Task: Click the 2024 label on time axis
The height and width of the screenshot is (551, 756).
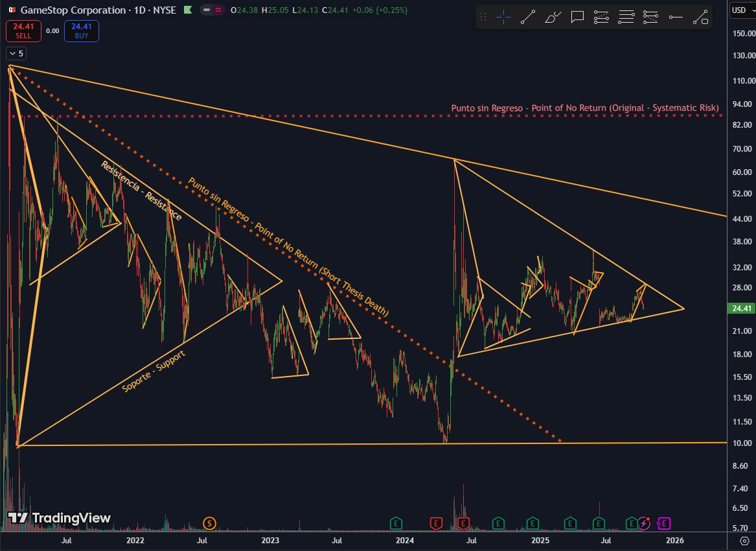Action: 404,541
